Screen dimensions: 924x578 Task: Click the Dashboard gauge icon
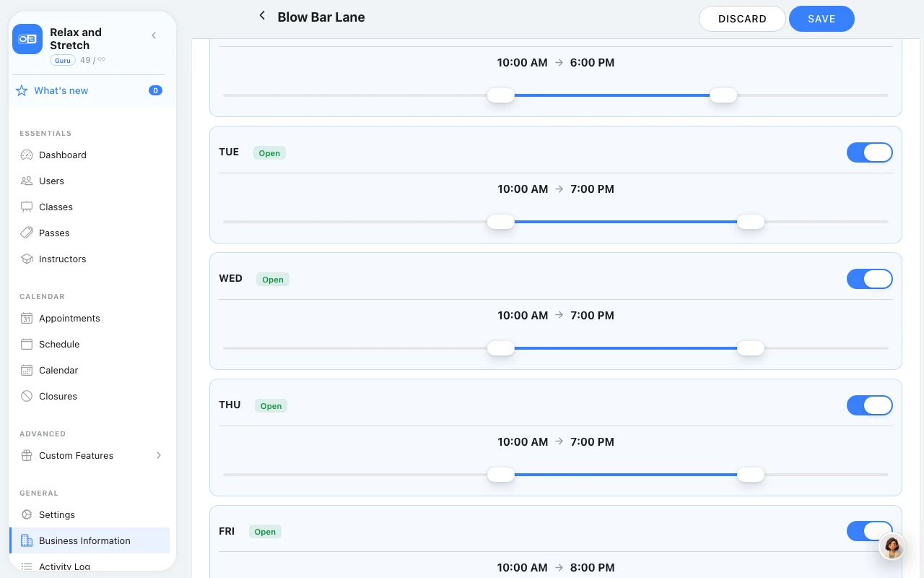pyautogui.click(x=27, y=155)
